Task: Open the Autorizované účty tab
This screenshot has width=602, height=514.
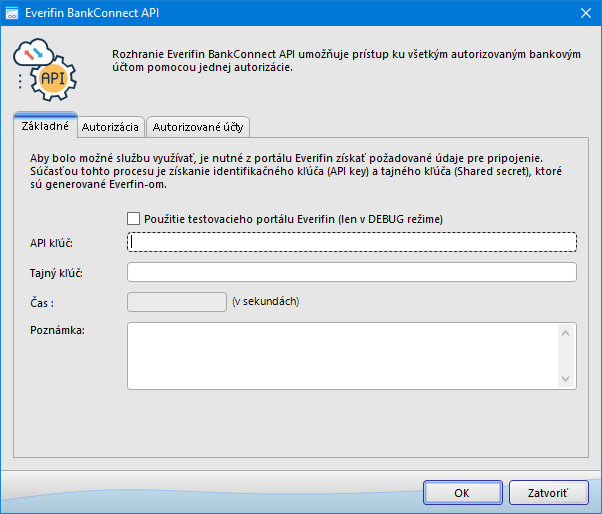Action: [x=198, y=127]
